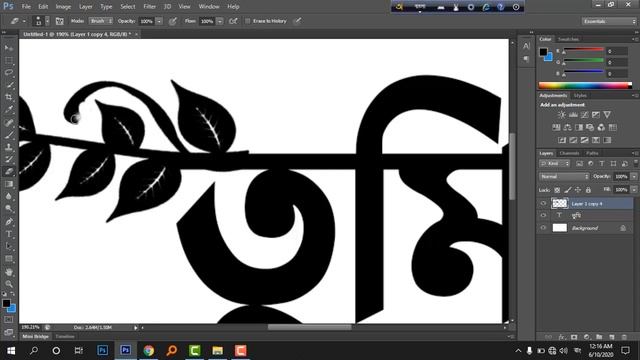
Task: Switch to the Channels tab
Action: pyautogui.click(x=569, y=153)
